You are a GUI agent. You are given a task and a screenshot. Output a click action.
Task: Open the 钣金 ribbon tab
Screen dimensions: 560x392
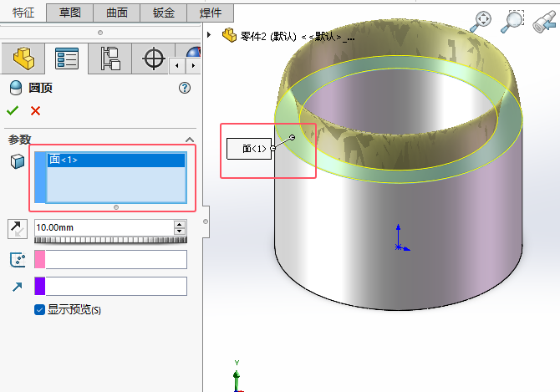(164, 13)
